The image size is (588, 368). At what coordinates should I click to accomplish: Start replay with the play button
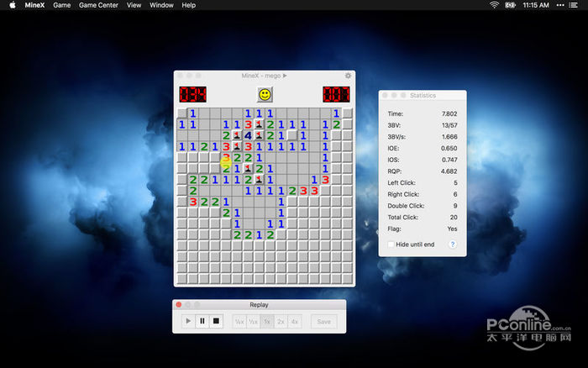(188, 321)
